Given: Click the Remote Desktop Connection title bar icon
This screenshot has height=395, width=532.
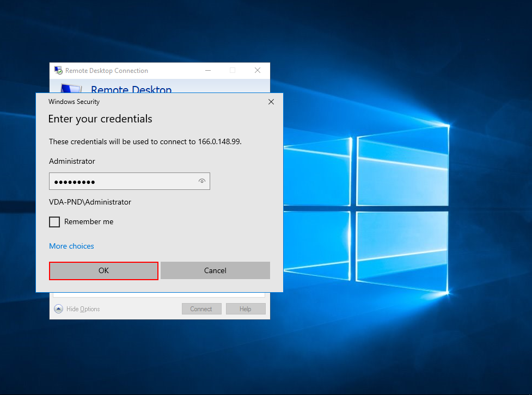Looking at the screenshot, I should [58, 70].
